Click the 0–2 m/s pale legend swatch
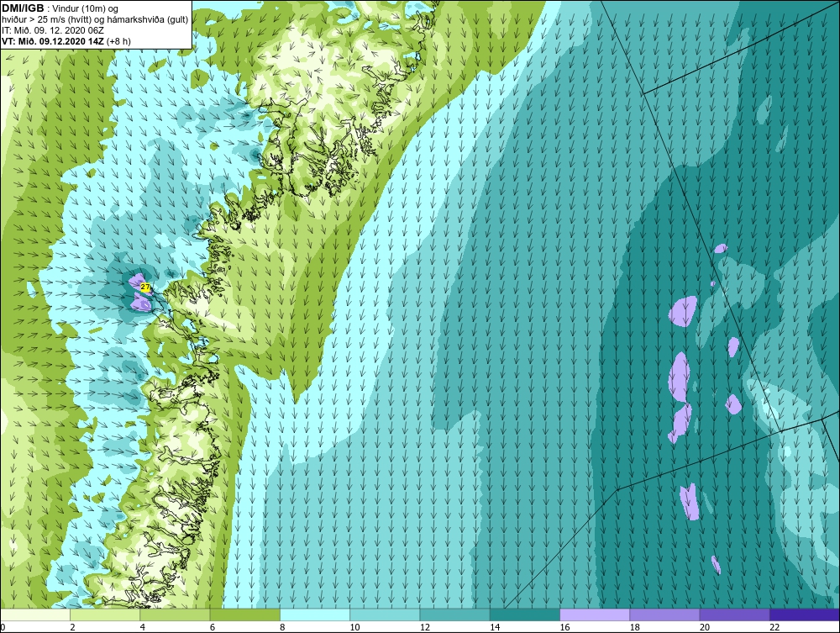The height and width of the screenshot is (633, 840). click(35, 615)
